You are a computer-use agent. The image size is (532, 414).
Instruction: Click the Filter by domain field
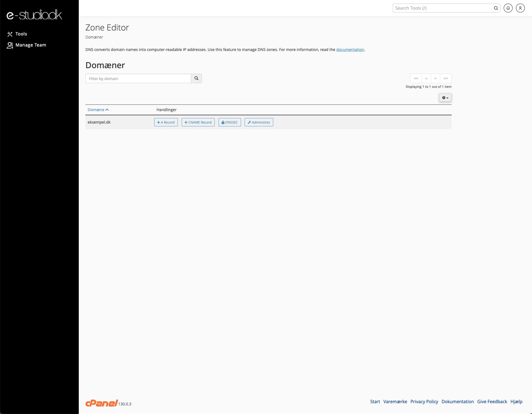tap(138, 78)
